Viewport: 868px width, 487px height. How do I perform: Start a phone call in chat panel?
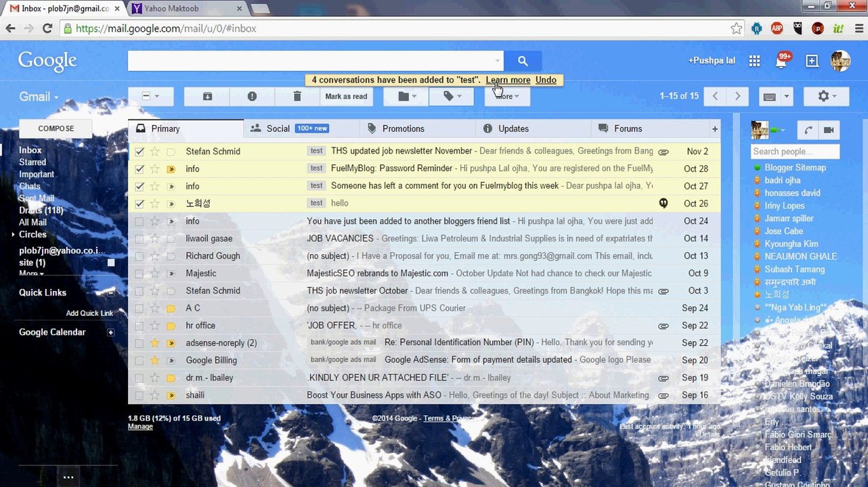pyautogui.click(x=808, y=130)
